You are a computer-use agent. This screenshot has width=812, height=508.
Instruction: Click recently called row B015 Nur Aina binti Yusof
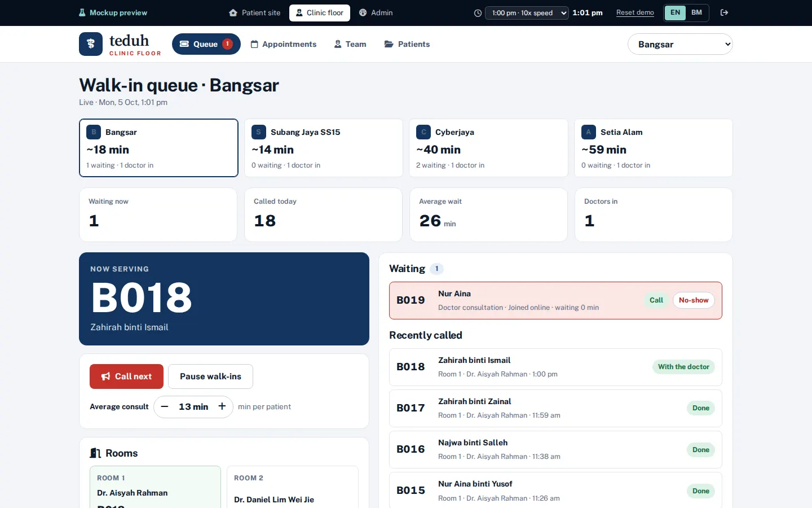click(555, 491)
